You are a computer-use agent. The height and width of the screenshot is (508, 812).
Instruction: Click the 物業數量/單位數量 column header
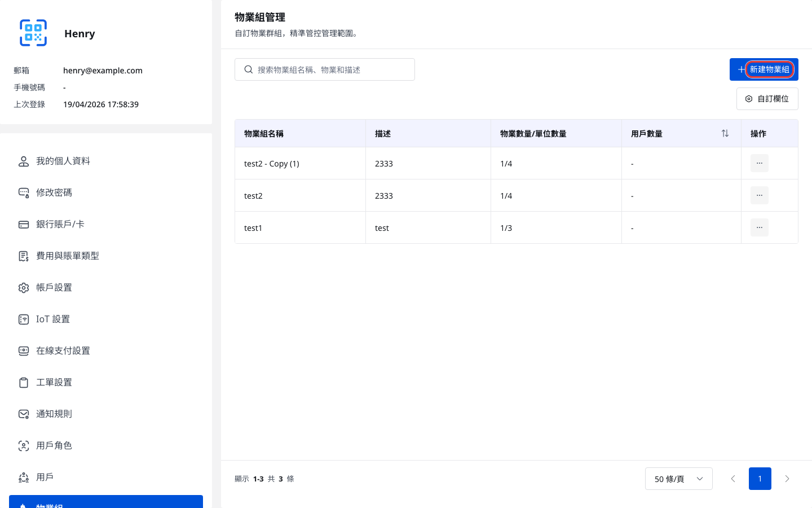(x=557, y=133)
